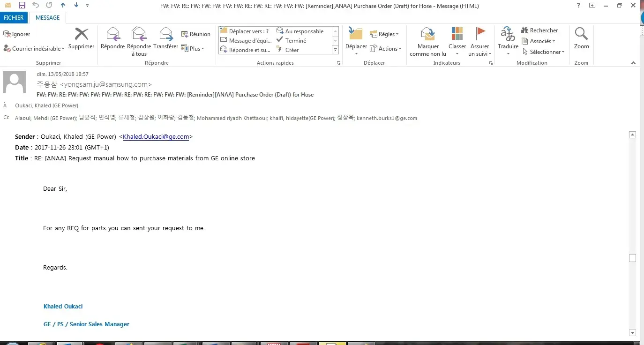Image resolution: width=644 pixels, height=345 pixels.
Task: Reply to everyone with Répondre à tous
Action: [x=139, y=42]
